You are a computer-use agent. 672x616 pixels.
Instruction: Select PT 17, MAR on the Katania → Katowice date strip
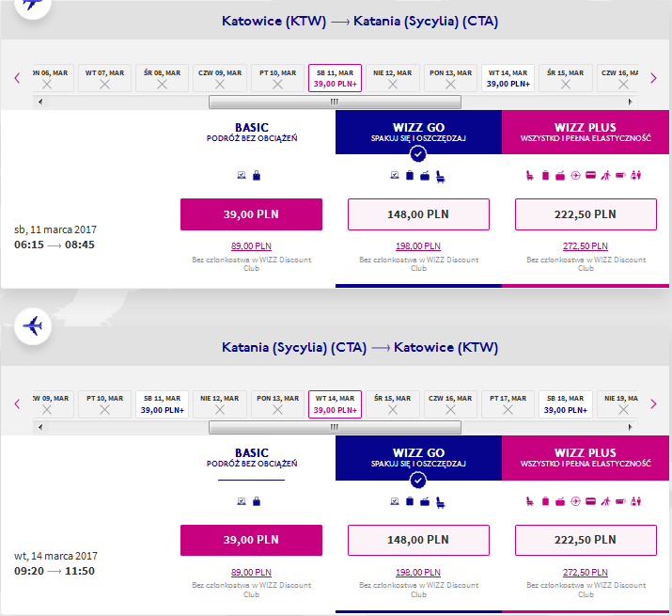(508, 404)
